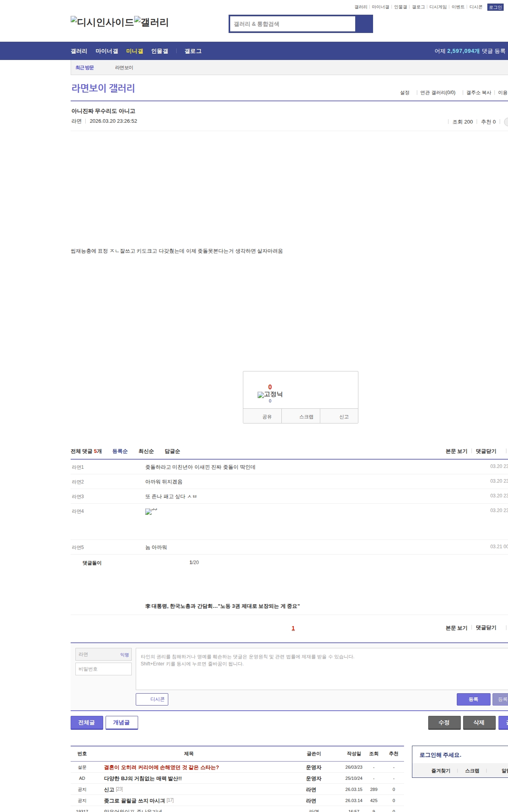This screenshot has width=508, height=812.
Task: Report the post using 신고
Action: pos(344,417)
